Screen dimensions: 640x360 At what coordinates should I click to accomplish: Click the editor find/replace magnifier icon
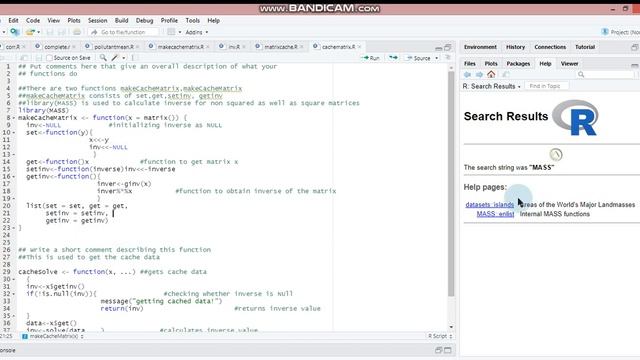[x=103, y=58]
